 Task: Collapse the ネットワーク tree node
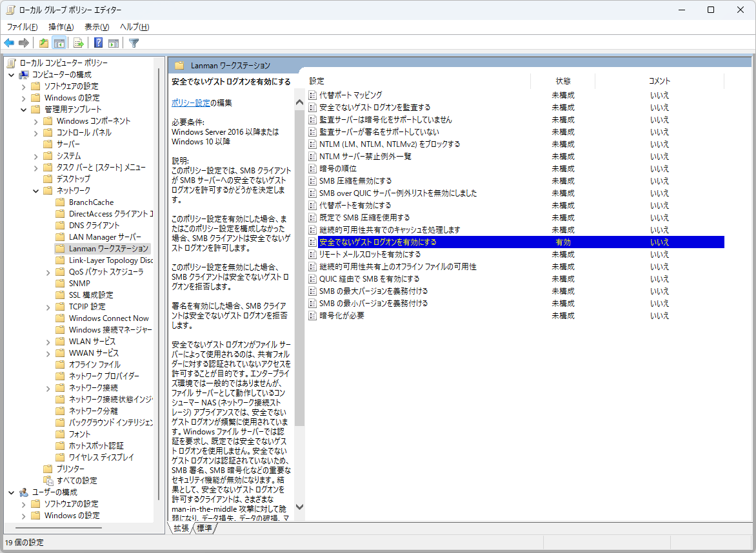pos(35,191)
